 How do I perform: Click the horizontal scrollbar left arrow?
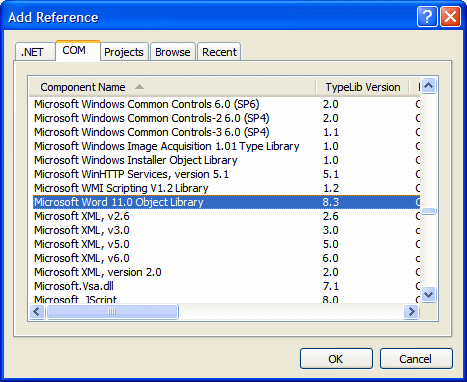37,312
